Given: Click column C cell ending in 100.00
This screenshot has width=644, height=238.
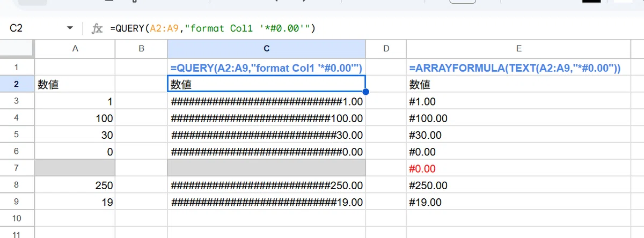Looking at the screenshot, I should point(267,118).
